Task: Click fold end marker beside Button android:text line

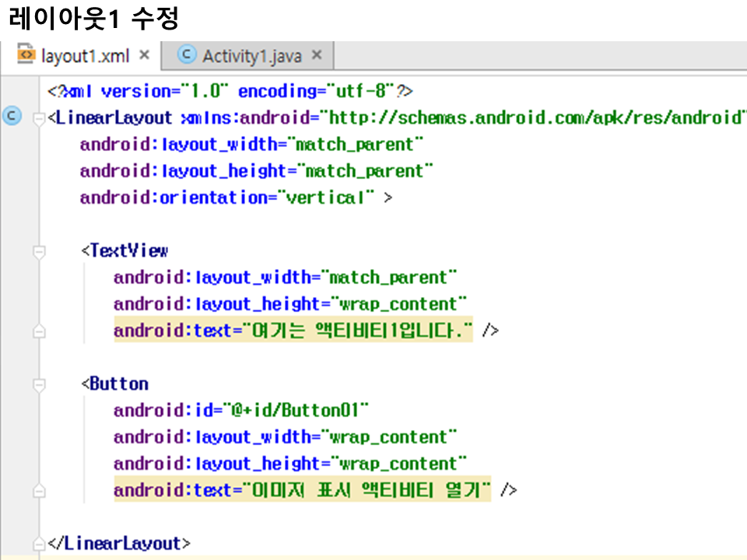Action: [x=38, y=491]
